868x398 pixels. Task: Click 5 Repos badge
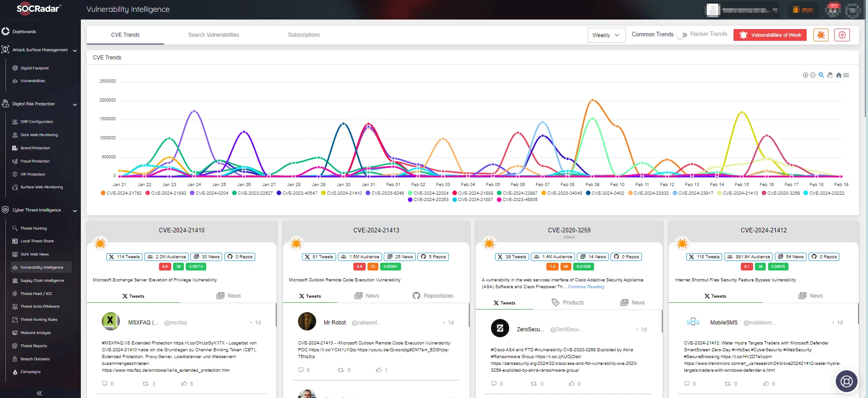[x=433, y=257]
